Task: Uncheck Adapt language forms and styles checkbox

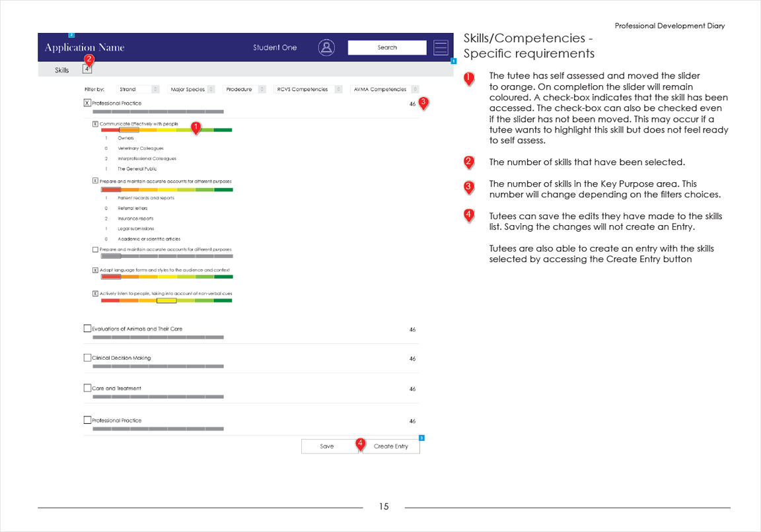Action: click(x=96, y=270)
